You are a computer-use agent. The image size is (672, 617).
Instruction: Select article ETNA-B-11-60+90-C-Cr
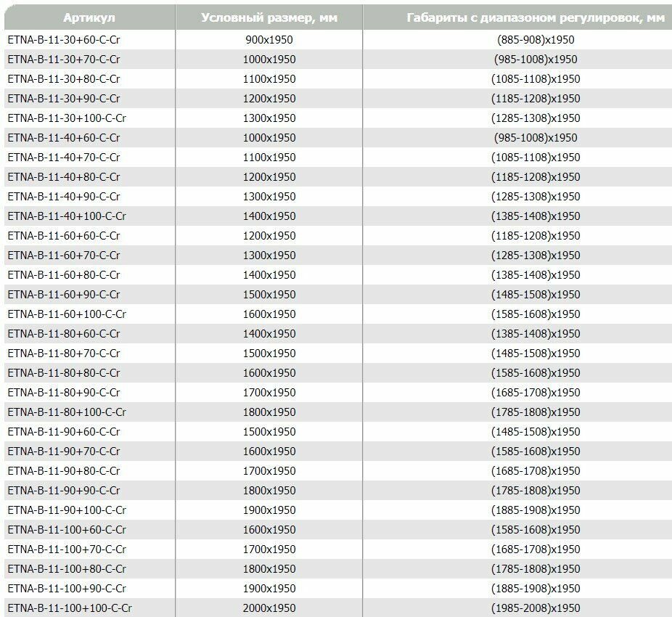pos(64,295)
